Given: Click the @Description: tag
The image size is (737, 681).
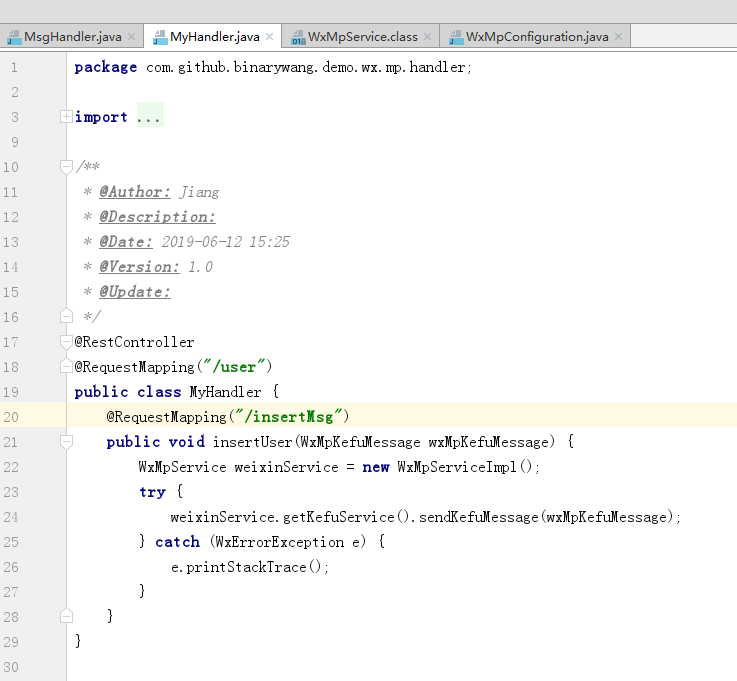Looking at the screenshot, I should pos(157,217).
